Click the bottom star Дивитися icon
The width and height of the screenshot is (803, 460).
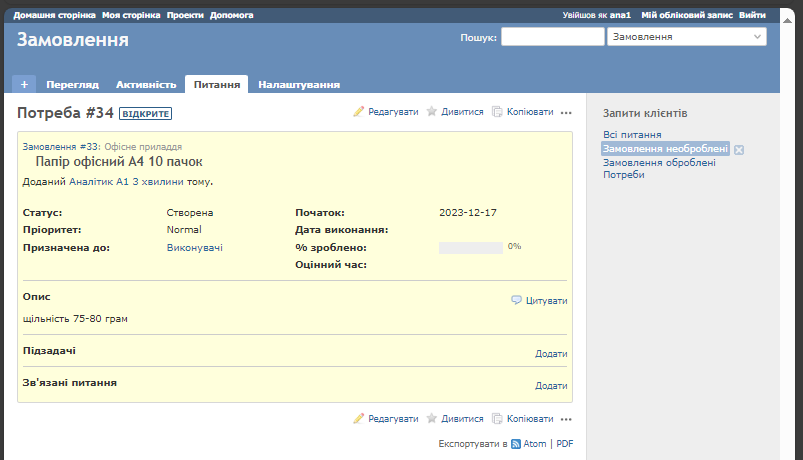click(x=432, y=419)
